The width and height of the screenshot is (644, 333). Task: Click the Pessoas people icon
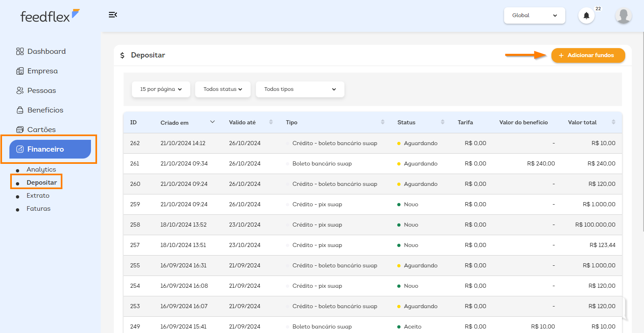tap(20, 90)
